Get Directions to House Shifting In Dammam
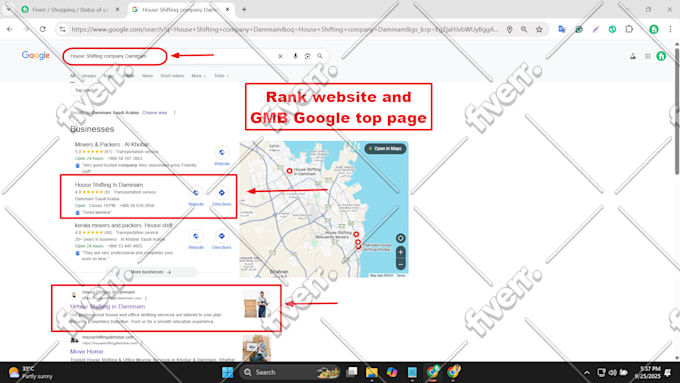680x383 pixels. [222, 196]
